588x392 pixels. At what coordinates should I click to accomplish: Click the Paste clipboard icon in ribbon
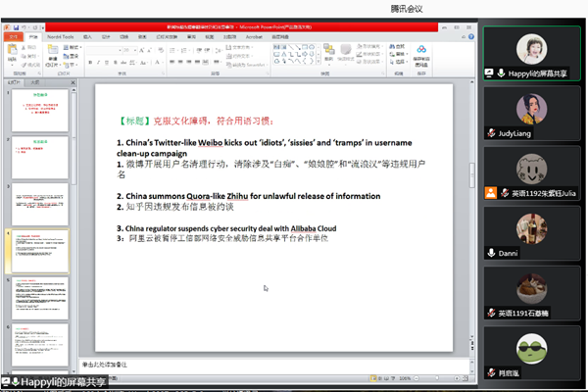tap(12, 50)
